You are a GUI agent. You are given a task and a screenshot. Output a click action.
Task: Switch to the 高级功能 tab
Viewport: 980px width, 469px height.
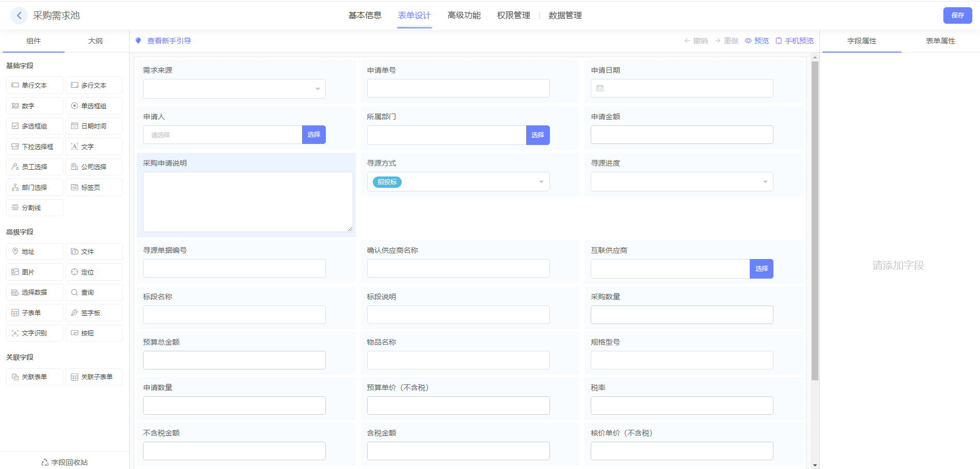point(464,15)
